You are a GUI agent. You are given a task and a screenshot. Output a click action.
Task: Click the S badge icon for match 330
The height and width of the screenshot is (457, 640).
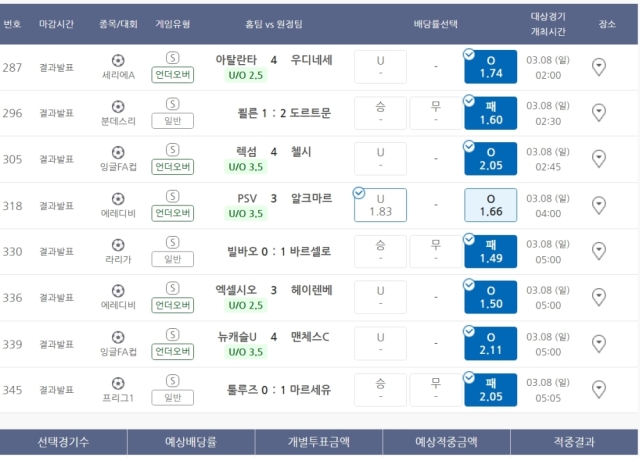tap(173, 242)
